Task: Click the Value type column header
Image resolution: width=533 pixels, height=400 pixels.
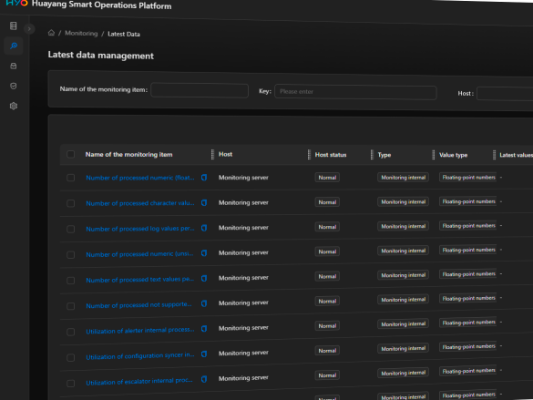Action: (453, 155)
